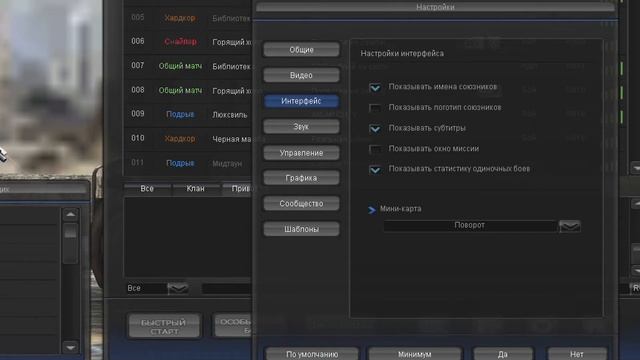This screenshot has width=640, height=360.
Task: Select the Клан chat tab
Action: coord(196,189)
